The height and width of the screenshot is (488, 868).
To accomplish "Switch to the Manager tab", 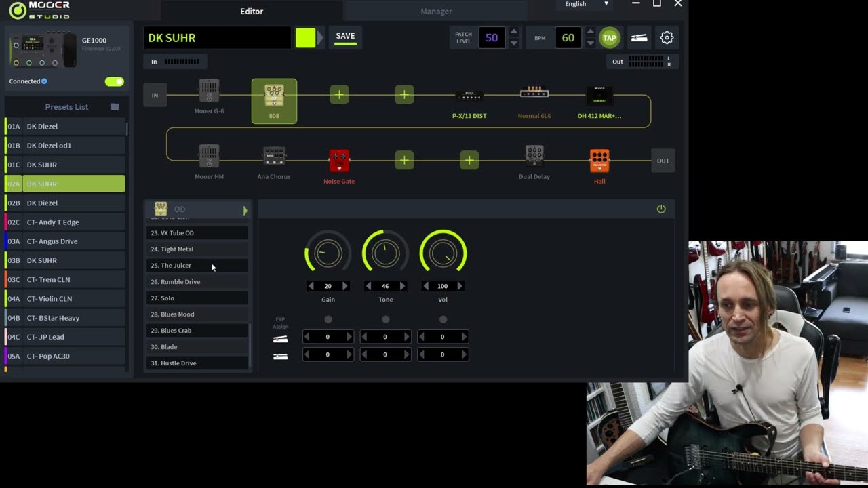I will 436,11.
